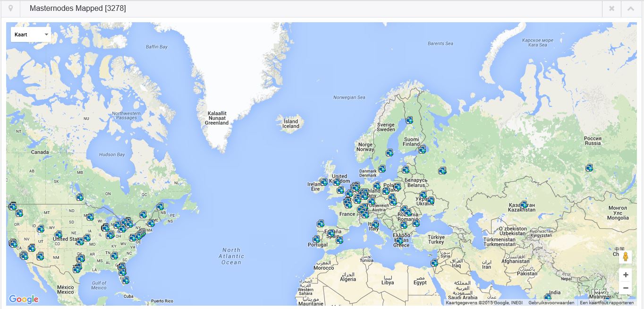Screen dimensions: 644x309
Task: Select the masternode marker east of Egypt
Action: pyautogui.click(x=434, y=263)
